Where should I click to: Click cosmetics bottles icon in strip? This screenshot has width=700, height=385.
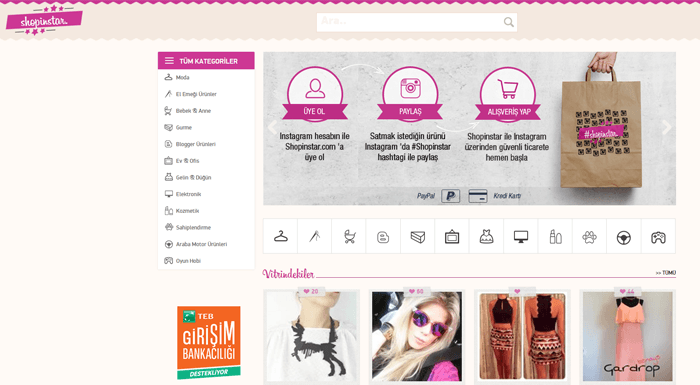pyautogui.click(x=555, y=236)
